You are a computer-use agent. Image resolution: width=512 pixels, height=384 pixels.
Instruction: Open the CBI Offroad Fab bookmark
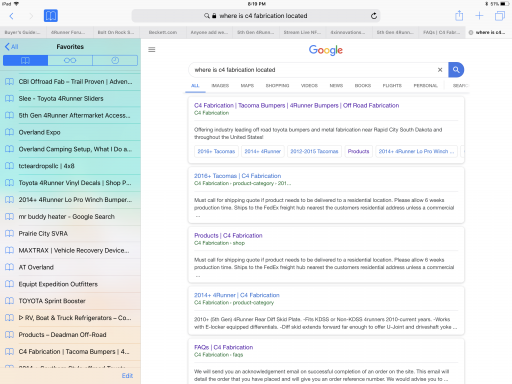(70, 82)
